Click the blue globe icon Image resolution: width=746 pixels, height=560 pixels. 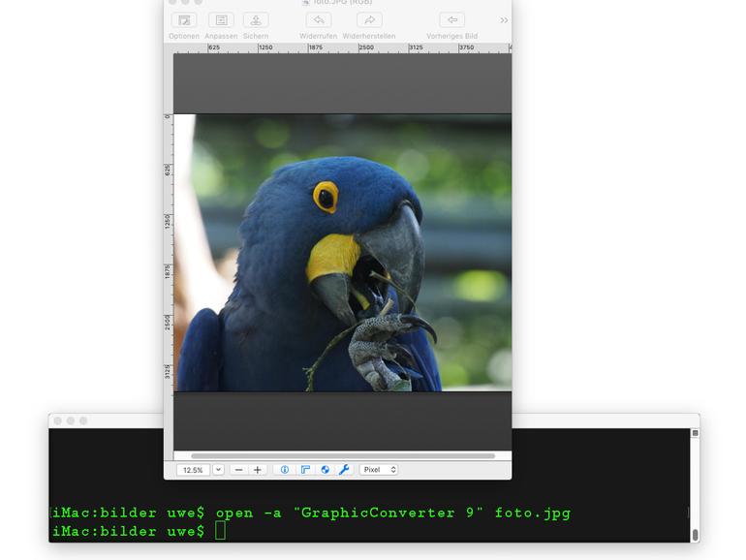pos(325,470)
